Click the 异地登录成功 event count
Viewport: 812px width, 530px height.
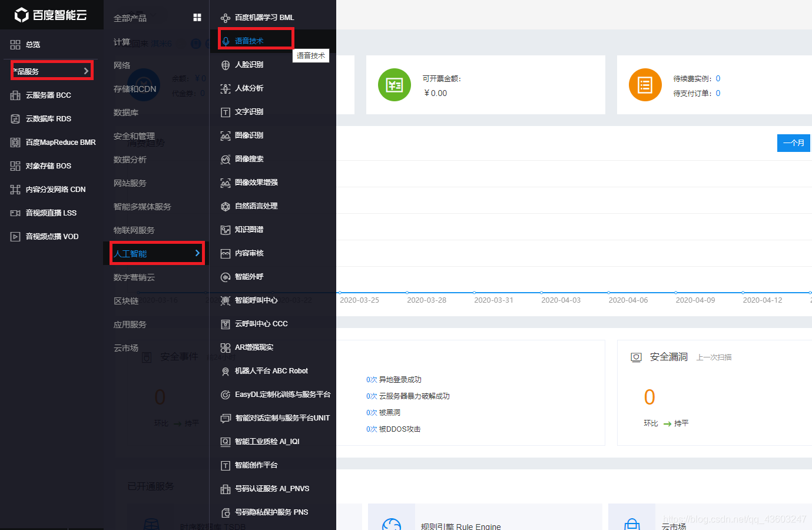coord(372,380)
